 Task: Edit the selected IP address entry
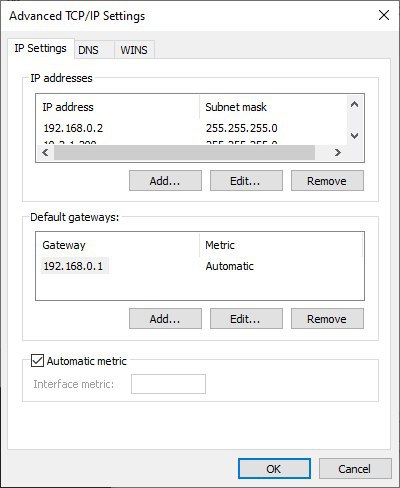[x=246, y=181]
